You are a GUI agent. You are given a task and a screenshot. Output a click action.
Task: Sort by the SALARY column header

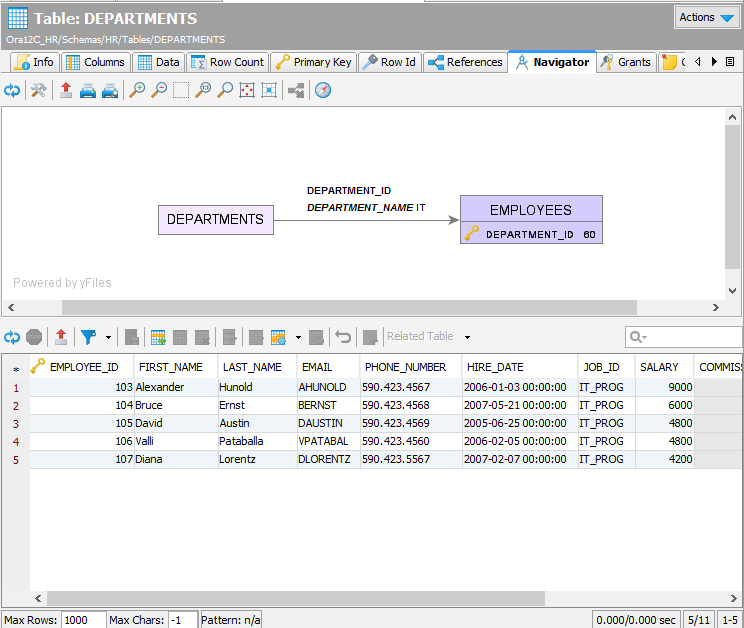[659, 367]
